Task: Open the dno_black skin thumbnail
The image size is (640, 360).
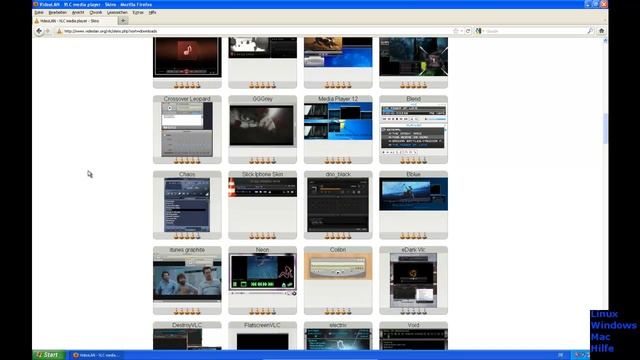Action: point(338,205)
